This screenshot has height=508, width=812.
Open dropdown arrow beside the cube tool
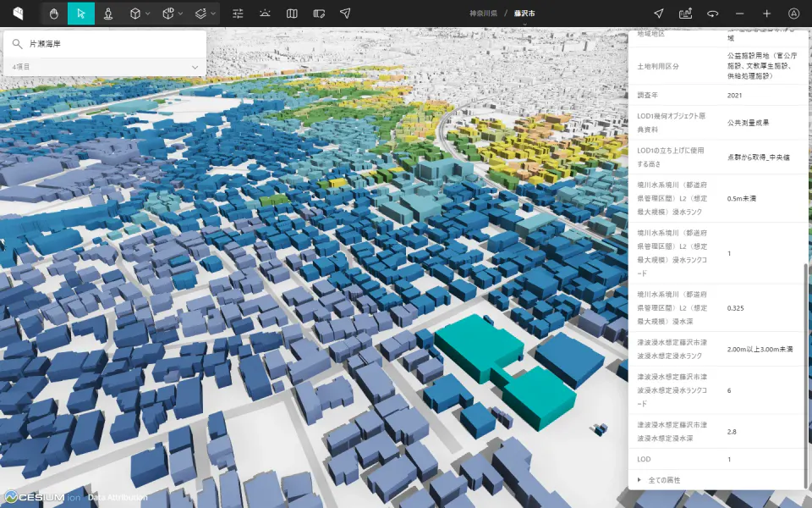148,14
